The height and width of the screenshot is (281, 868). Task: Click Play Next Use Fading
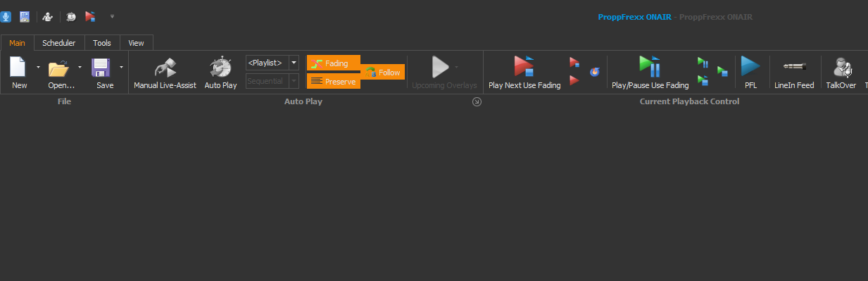[x=524, y=73]
